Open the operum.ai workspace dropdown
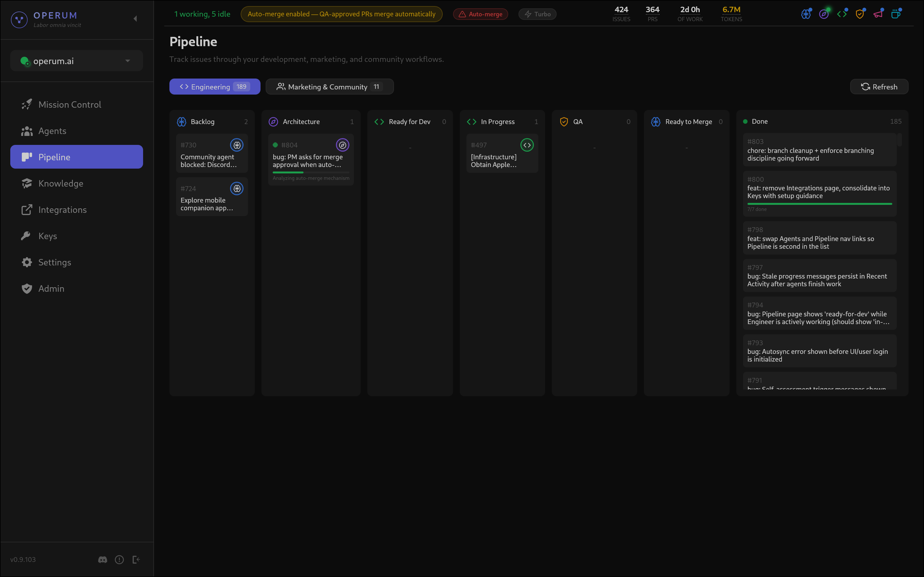Image resolution: width=924 pixels, height=577 pixels. coord(76,61)
